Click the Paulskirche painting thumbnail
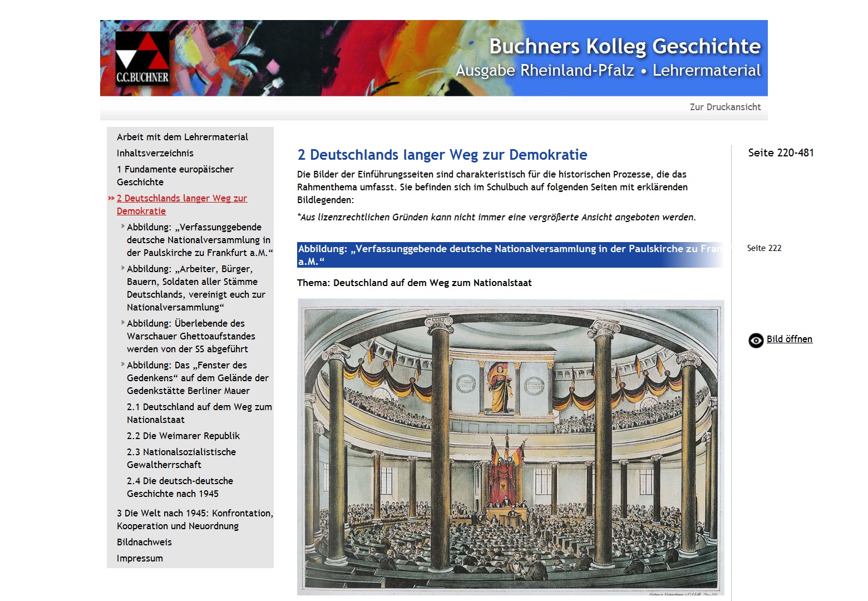The image size is (868, 601). (x=511, y=447)
